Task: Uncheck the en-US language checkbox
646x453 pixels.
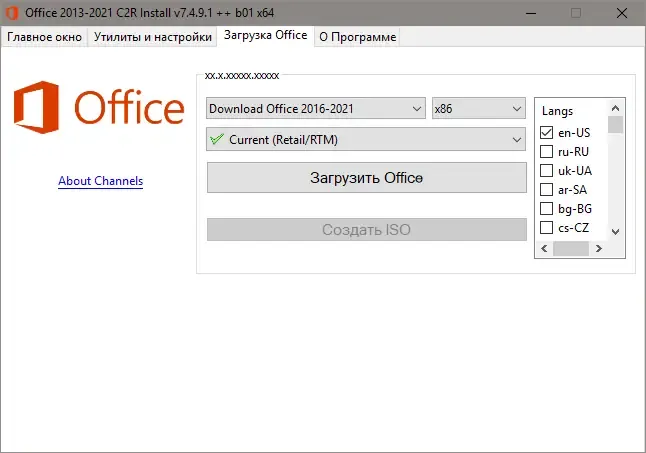Action: pyautogui.click(x=546, y=133)
